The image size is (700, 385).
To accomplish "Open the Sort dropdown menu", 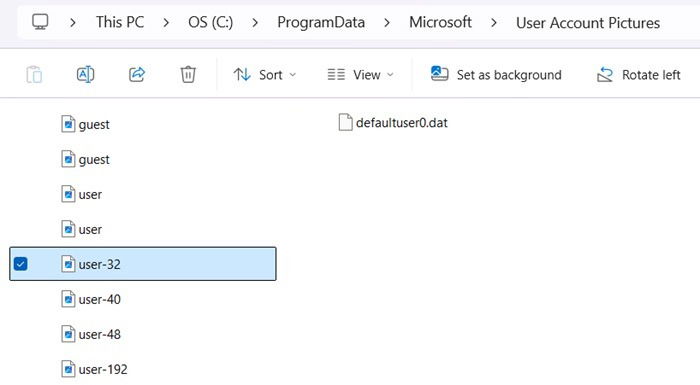I will click(265, 75).
